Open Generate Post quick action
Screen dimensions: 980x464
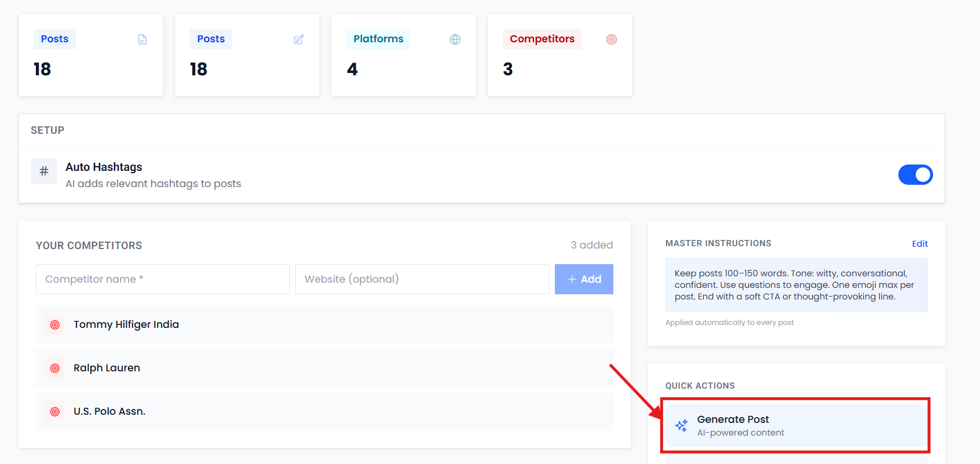(796, 426)
